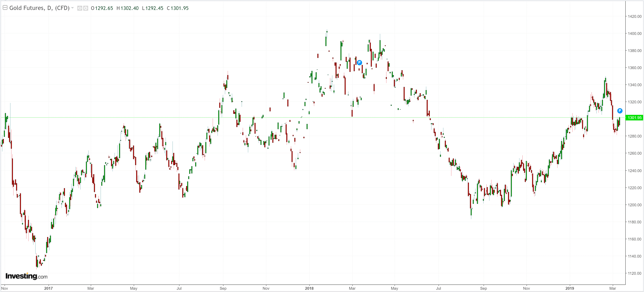
Task: Collapse the Gold Futures legend box
Action: (x=5, y=8)
